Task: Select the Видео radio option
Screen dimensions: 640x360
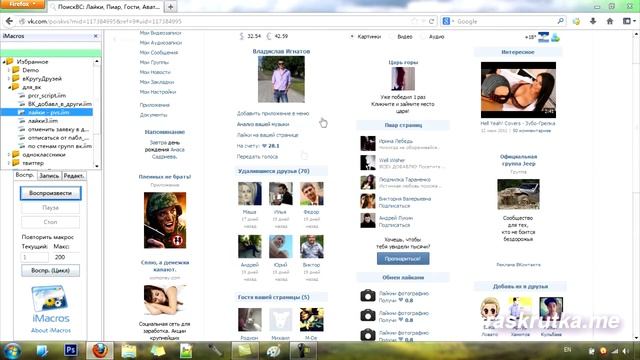Action: [392, 37]
